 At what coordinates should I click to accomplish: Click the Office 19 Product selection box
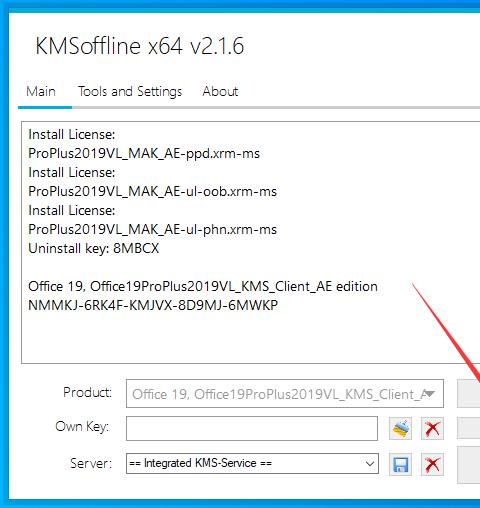(x=285, y=393)
